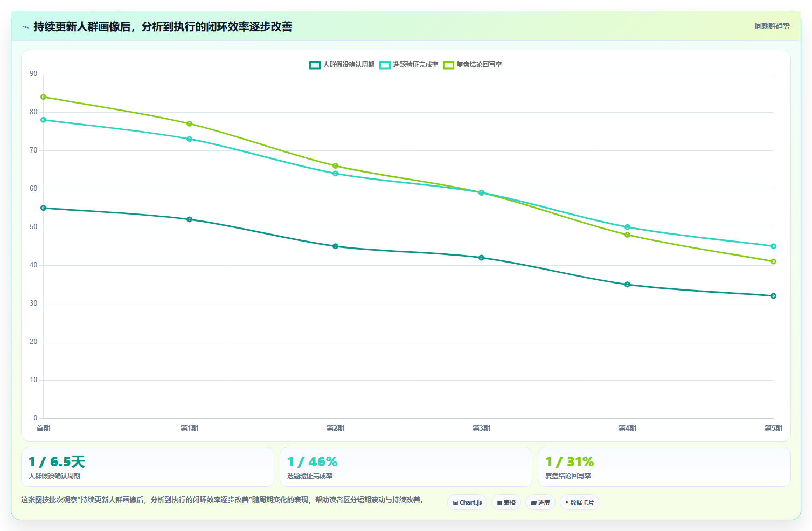The height and width of the screenshot is (531, 812).
Task: Toggle the 复盘结论回写率 legend swatch
Action: pyautogui.click(x=448, y=65)
